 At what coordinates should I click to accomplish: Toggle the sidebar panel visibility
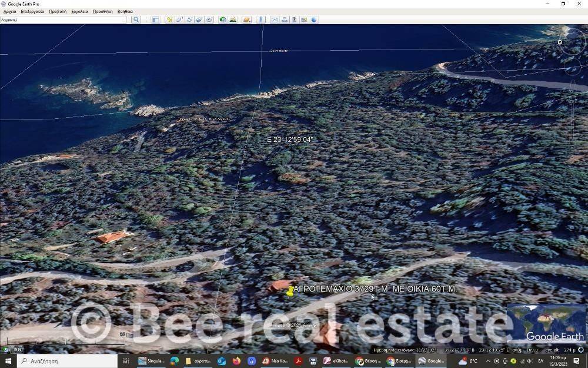pyautogui.click(x=155, y=19)
